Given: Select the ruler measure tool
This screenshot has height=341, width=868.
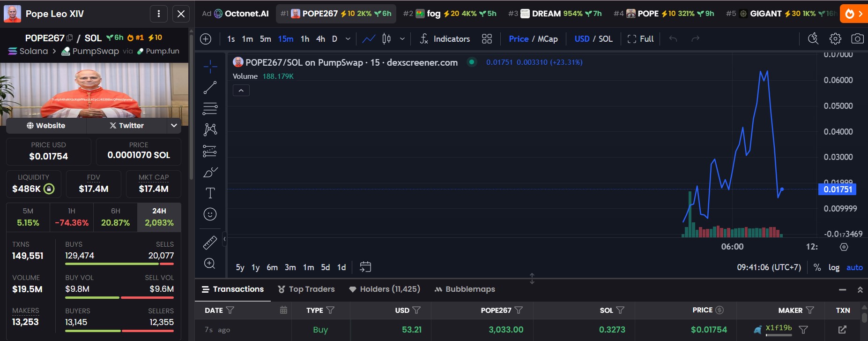Looking at the screenshot, I should click(210, 242).
